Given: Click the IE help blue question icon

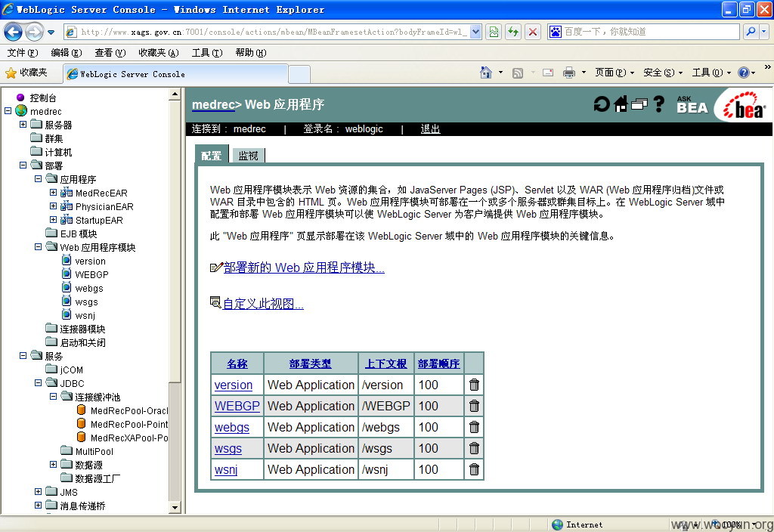Looking at the screenshot, I should (744, 73).
